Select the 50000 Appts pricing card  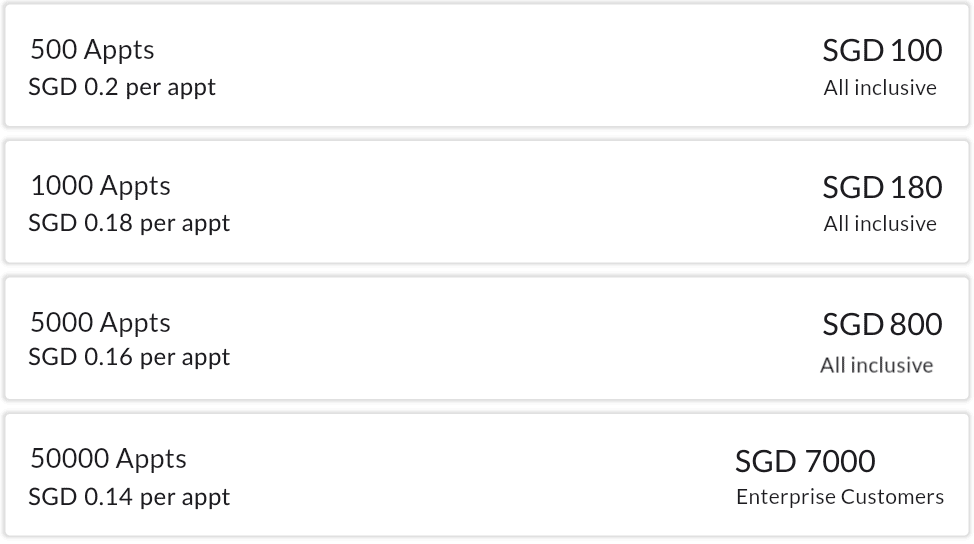[x=487, y=476]
